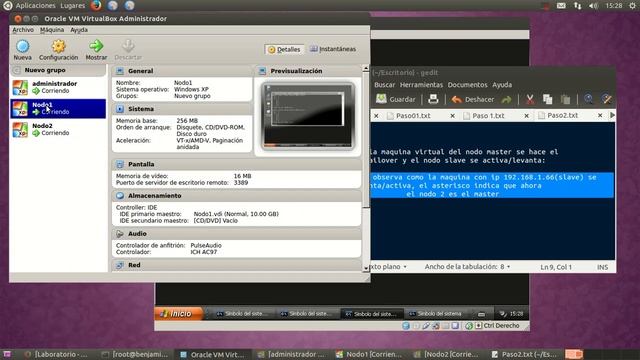The image size is (640, 360).
Task: Click the find magnifier icon in gedit
Action: click(x=588, y=99)
